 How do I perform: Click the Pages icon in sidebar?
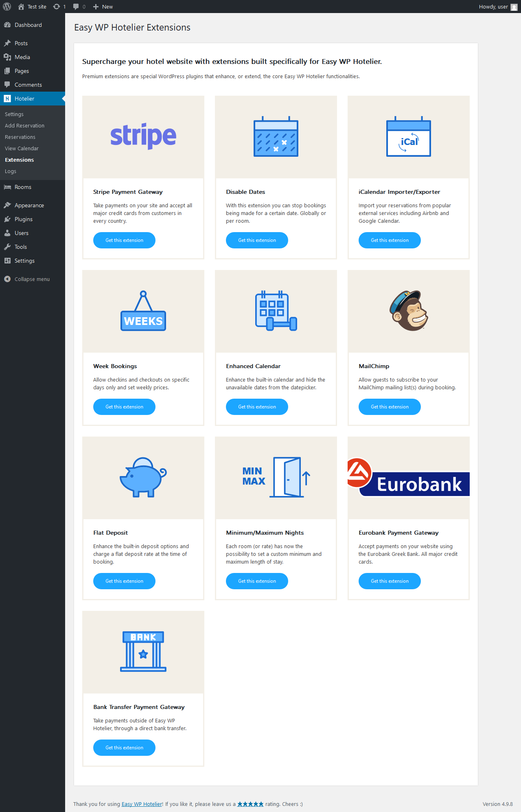(x=7, y=71)
